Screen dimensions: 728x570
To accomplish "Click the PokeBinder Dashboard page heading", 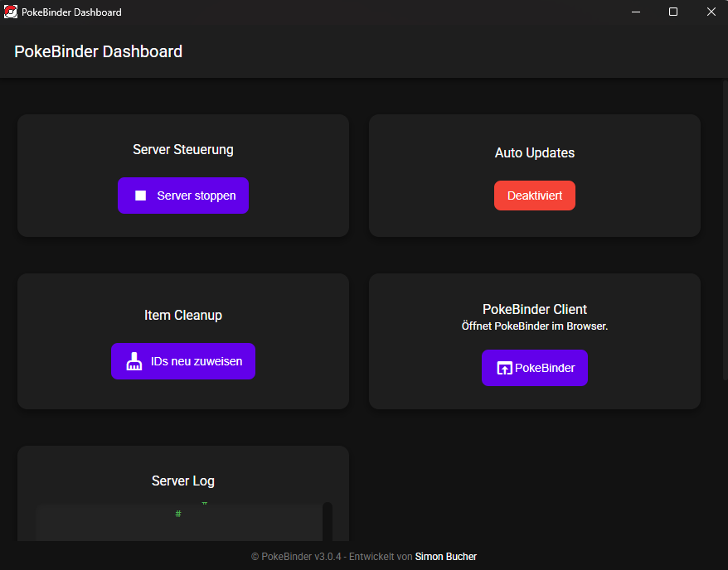I will [x=98, y=51].
